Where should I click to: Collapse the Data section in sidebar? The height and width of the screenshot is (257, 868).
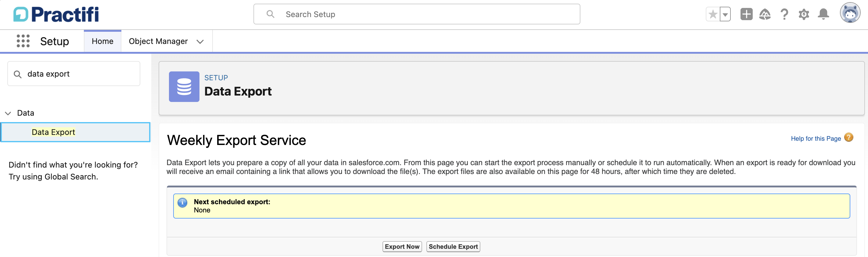point(8,113)
